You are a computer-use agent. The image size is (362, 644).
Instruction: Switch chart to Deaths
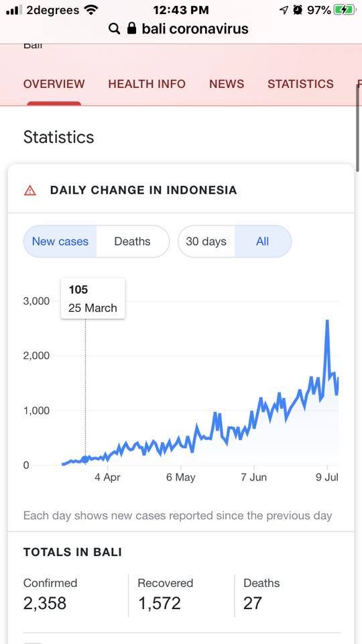132,241
